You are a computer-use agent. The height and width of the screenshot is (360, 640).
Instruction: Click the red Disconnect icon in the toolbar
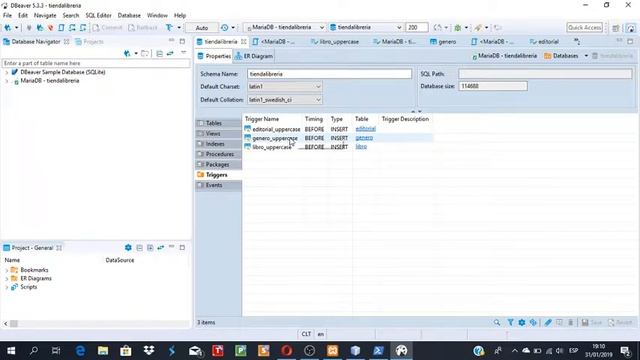tap(50, 28)
